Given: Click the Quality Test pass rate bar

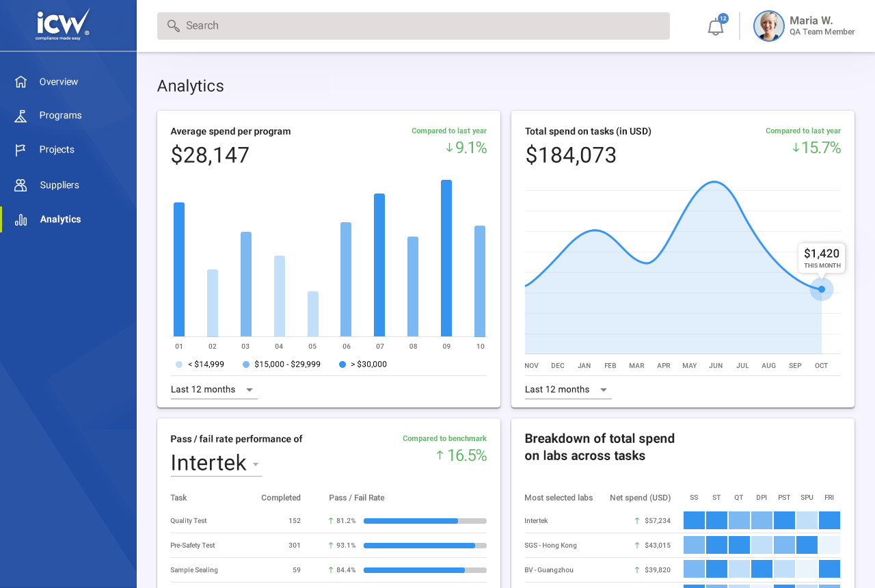Looking at the screenshot, I should [425, 521].
